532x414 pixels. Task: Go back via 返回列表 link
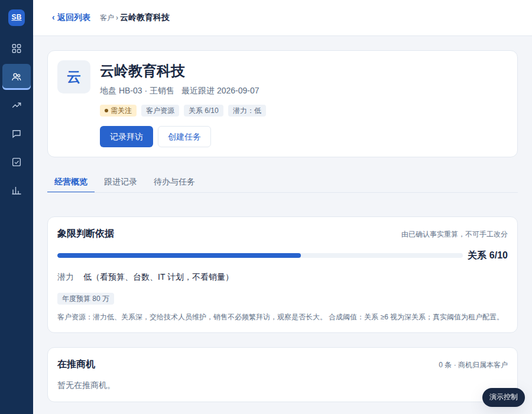point(71,17)
